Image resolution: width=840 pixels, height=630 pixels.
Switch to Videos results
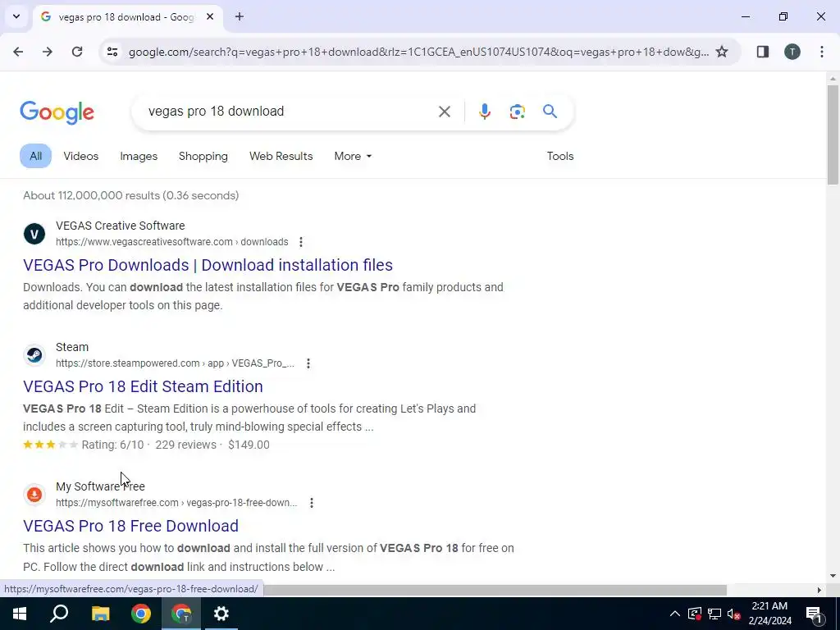point(81,156)
